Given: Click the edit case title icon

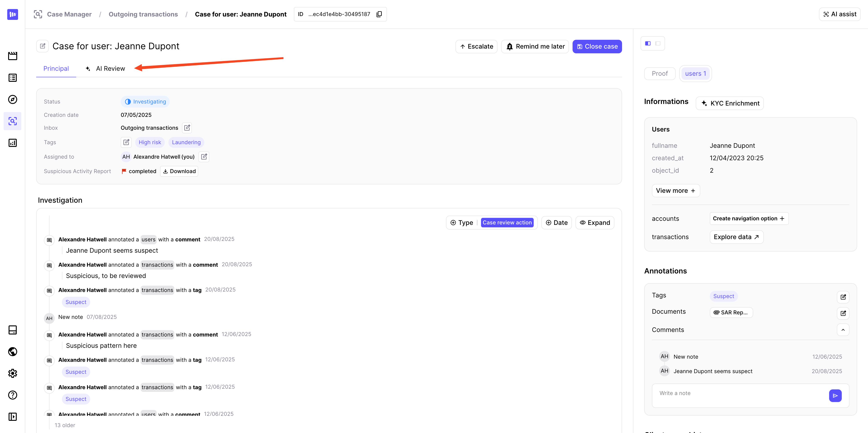Looking at the screenshot, I should [43, 46].
